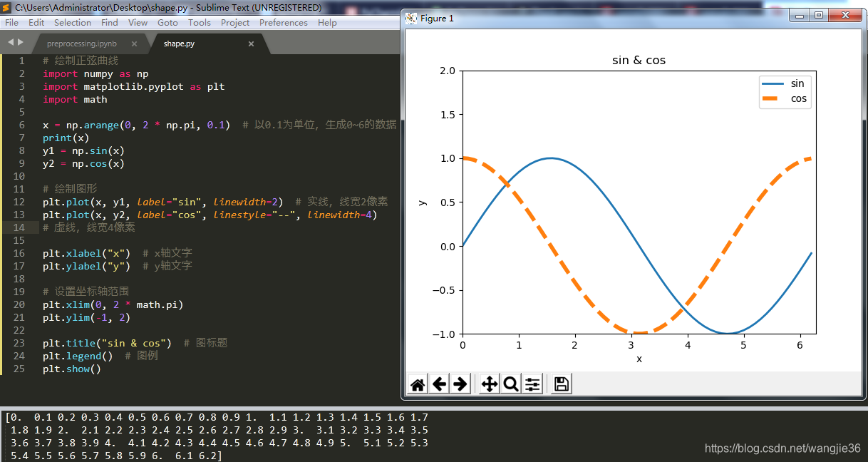Screen dimensions: 868x462
Task: Click the left tab navigation arrow
Action: click(11, 42)
